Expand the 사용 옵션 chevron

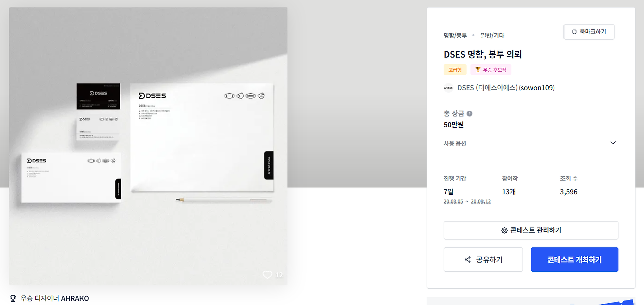point(613,143)
